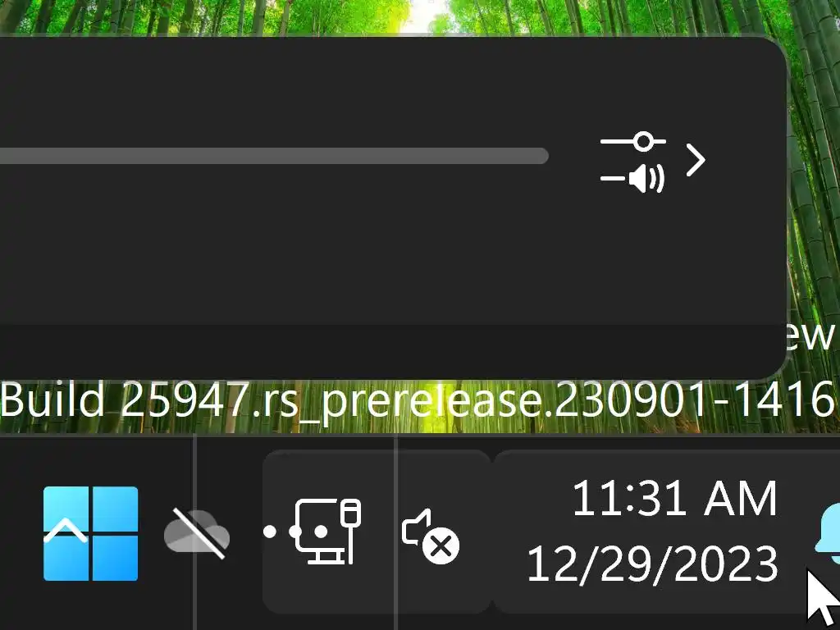
Task: Click the slider knob glyph above the speaker
Action: (x=642, y=141)
